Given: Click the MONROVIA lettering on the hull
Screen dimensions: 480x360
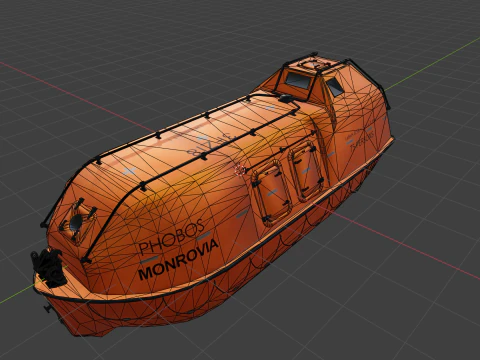Looking at the screenshot, I should pyautogui.click(x=178, y=260).
